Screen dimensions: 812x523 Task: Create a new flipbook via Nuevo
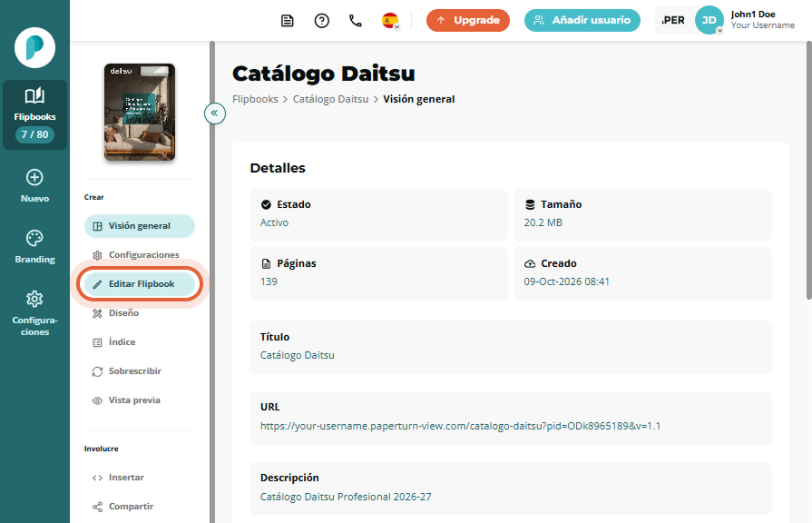point(34,186)
